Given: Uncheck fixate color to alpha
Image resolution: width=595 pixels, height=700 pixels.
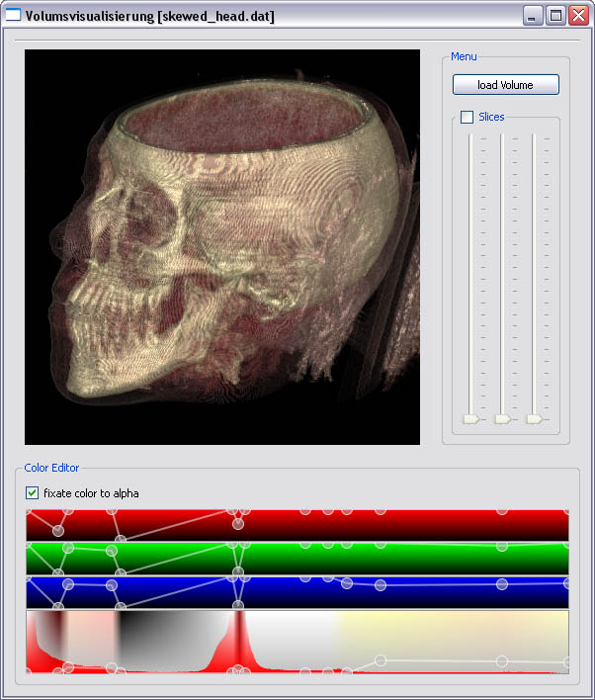Looking at the screenshot, I should pyautogui.click(x=33, y=492).
